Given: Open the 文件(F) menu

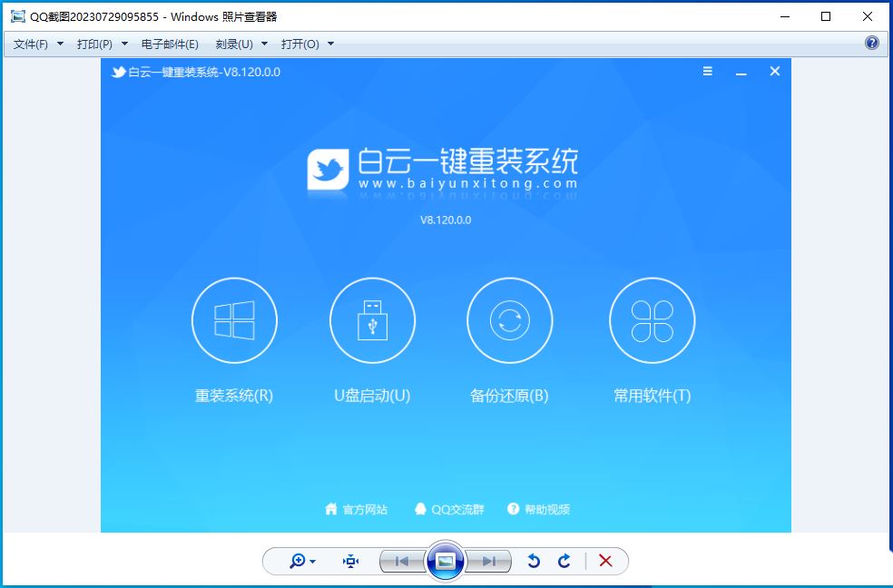Looking at the screenshot, I should pos(31,44).
